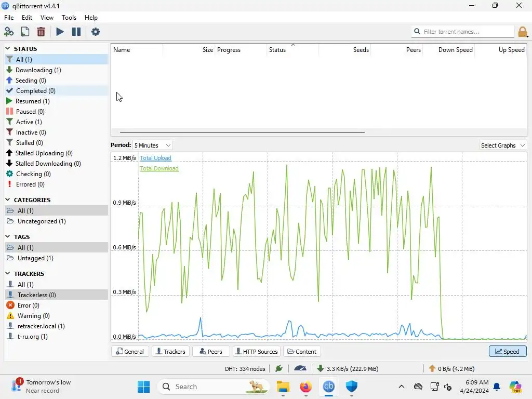Screen dimensions: 532x399
Task: Select the tracker Warning (0) filter
Action: tap(56, 316)
